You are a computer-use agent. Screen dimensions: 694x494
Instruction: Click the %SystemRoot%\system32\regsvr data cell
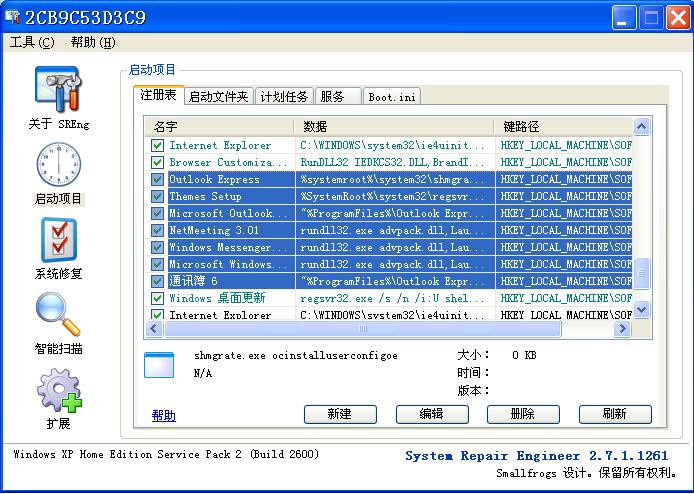coord(393,196)
